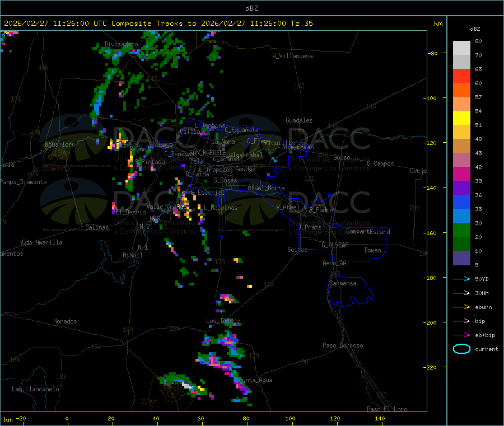
Task: Click the El_Desvio map label
Action: pos(131,212)
